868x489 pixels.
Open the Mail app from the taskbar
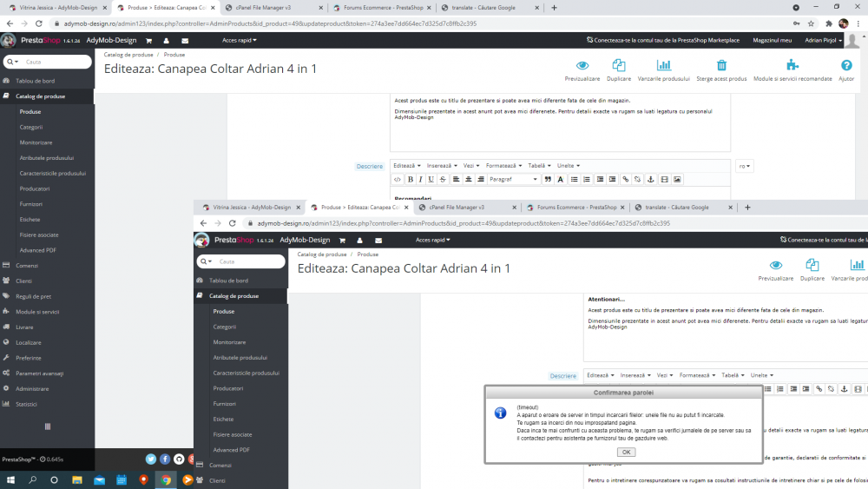(99, 480)
